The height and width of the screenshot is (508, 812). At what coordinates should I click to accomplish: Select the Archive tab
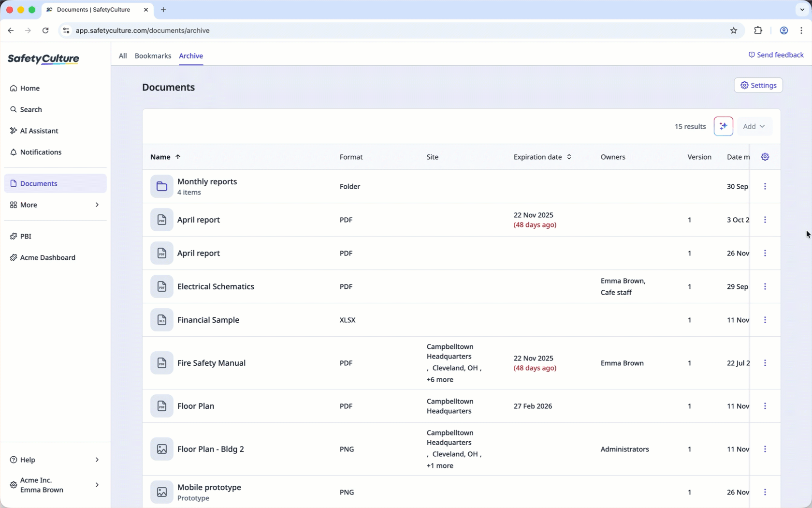[191, 56]
